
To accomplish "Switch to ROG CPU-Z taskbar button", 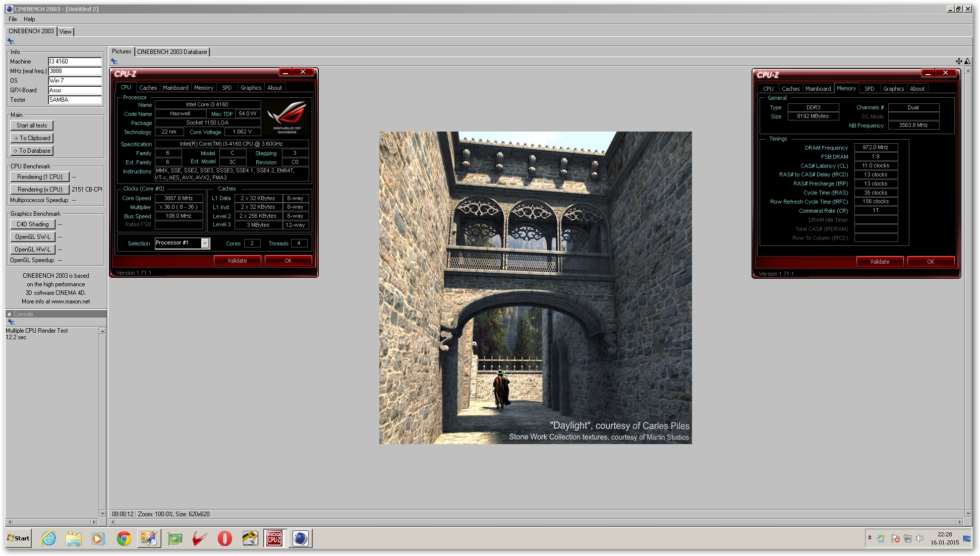I will 274,538.
